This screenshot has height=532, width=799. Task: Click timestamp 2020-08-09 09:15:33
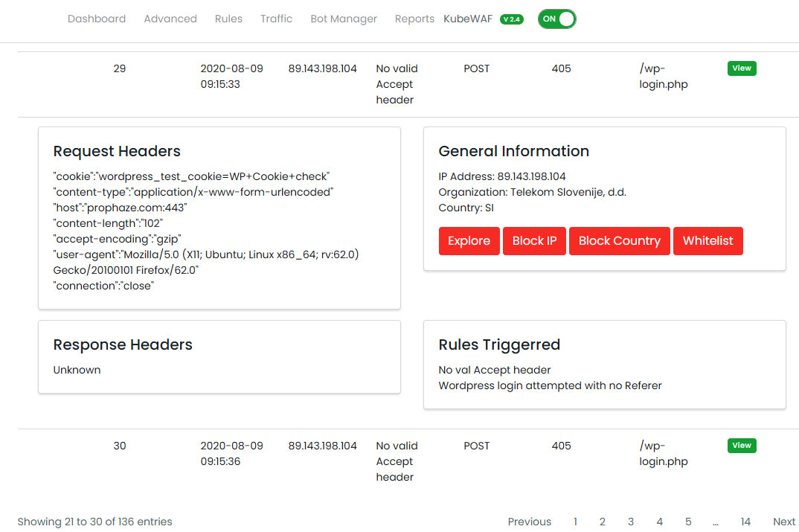coord(232,77)
